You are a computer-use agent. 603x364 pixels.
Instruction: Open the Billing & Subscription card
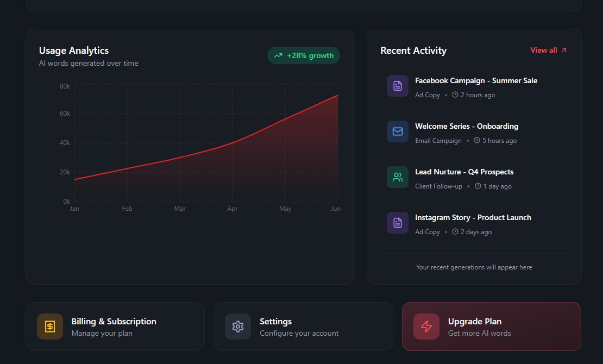(115, 327)
